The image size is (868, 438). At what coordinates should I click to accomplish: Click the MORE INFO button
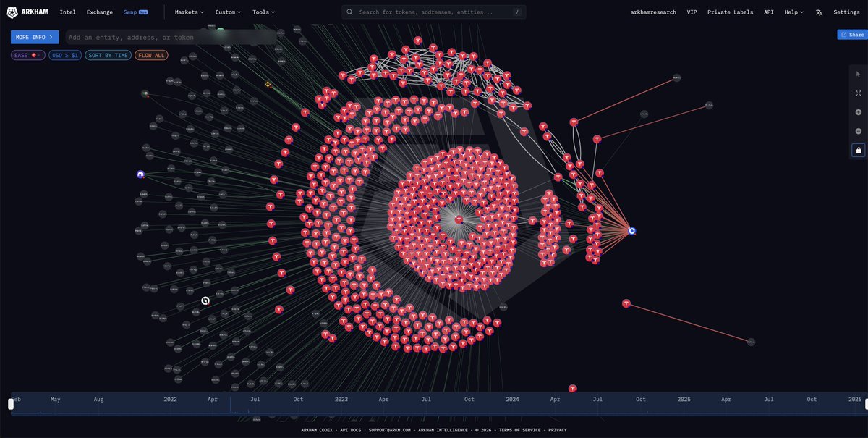(35, 37)
